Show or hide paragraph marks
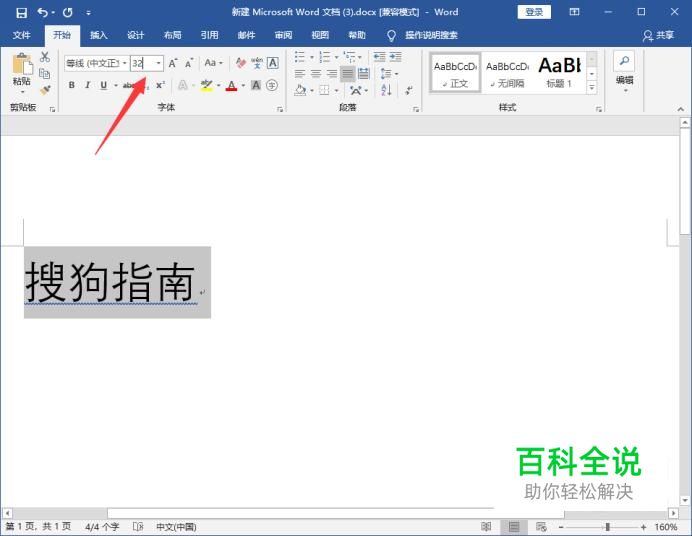This screenshot has width=692, height=536. tap(409, 90)
